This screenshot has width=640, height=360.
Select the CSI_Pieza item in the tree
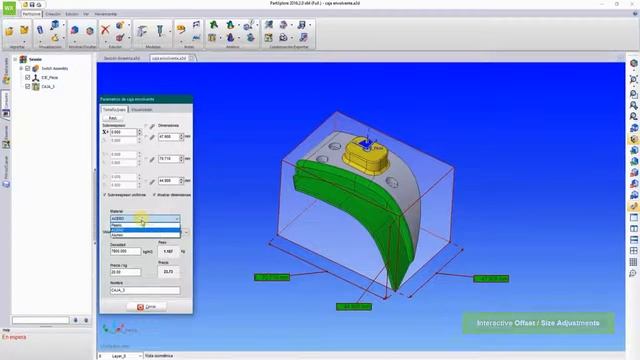[50, 78]
